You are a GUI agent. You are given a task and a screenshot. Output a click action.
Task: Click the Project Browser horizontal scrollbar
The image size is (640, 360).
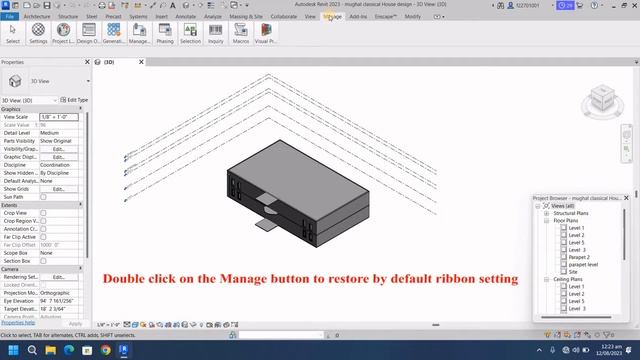tap(576, 317)
